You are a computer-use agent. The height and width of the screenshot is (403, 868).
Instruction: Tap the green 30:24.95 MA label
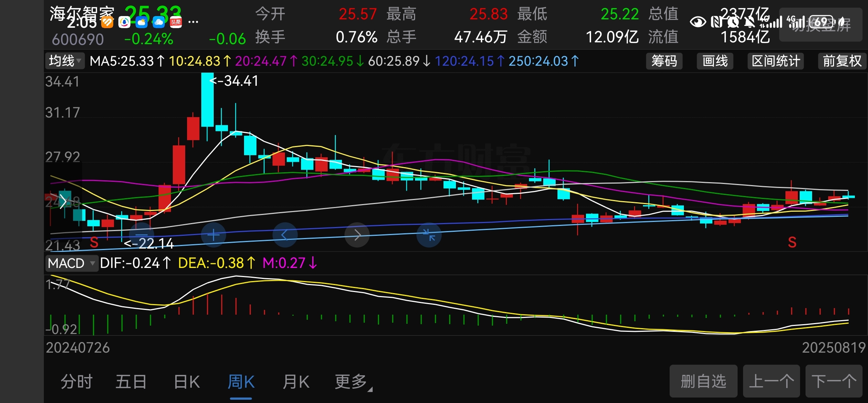(333, 61)
